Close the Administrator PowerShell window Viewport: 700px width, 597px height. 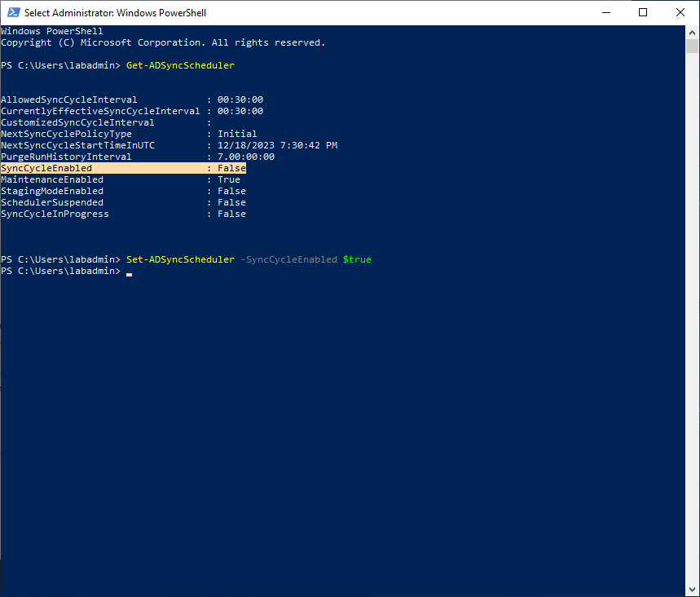pyautogui.click(x=680, y=12)
